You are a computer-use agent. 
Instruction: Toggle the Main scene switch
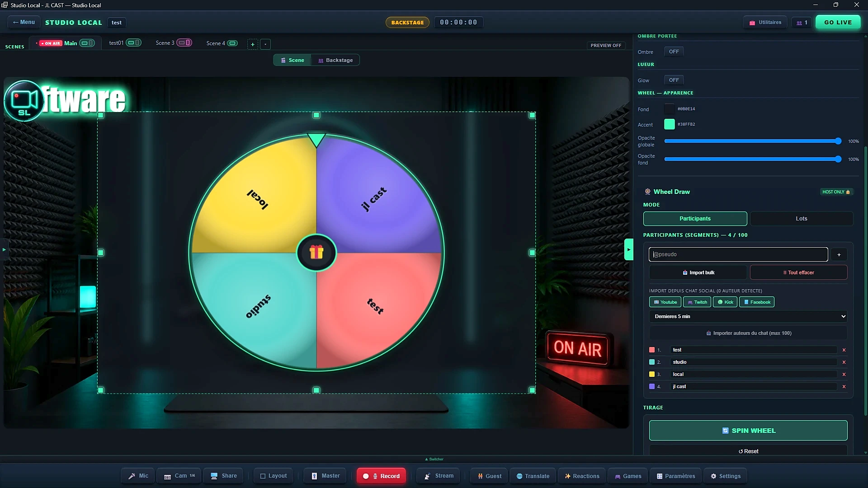(x=87, y=43)
